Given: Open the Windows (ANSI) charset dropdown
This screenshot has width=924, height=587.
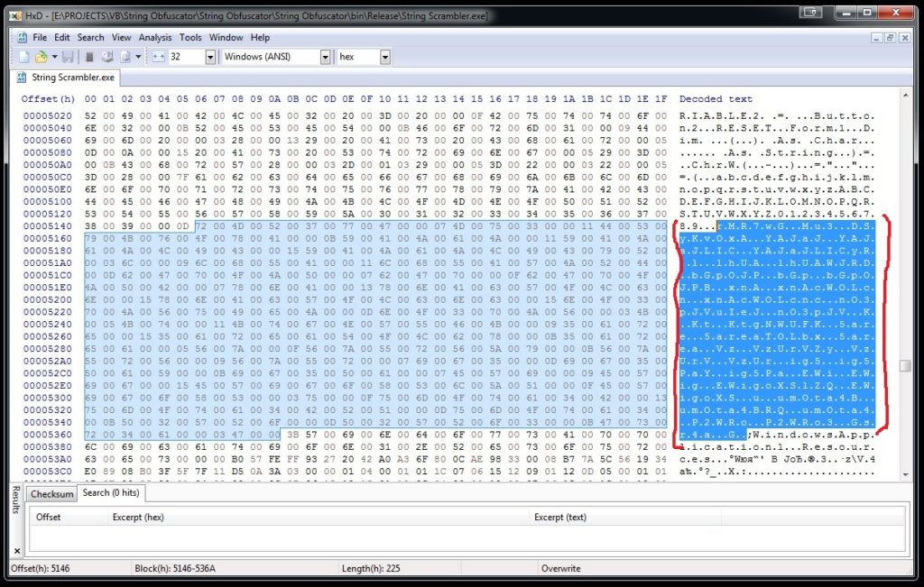Looking at the screenshot, I should pyautogui.click(x=325, y=57).
